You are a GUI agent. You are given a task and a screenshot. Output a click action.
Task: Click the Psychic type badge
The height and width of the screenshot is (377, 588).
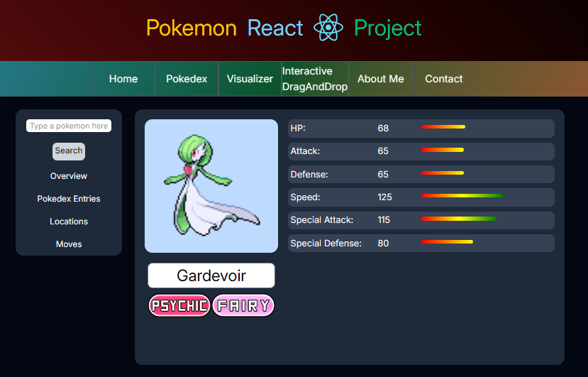(x=179, y=305)
